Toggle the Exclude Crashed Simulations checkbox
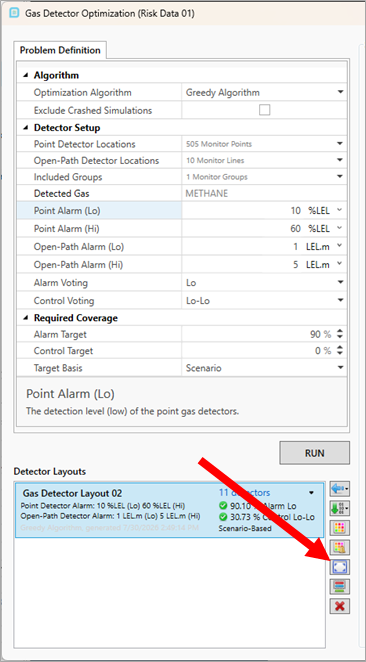This screenshot has width=366, height=662. (265, 110)
